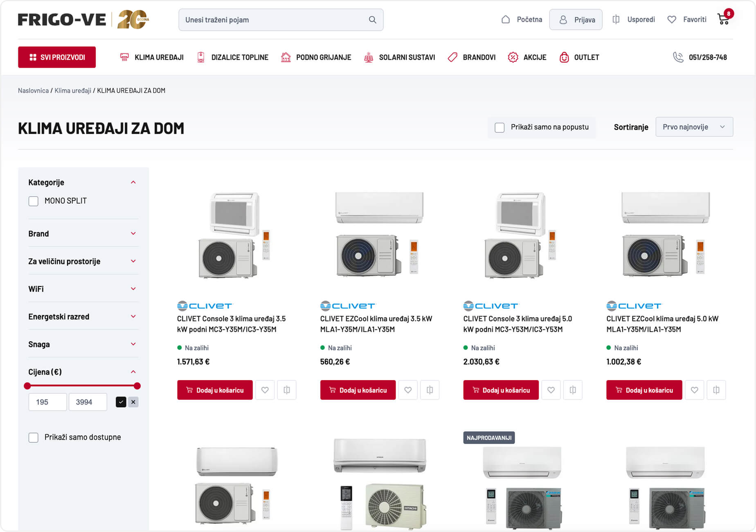Collapse the Kategorije filter section
The width and height of the screenshot is (756, 532).
click(133, 182)
